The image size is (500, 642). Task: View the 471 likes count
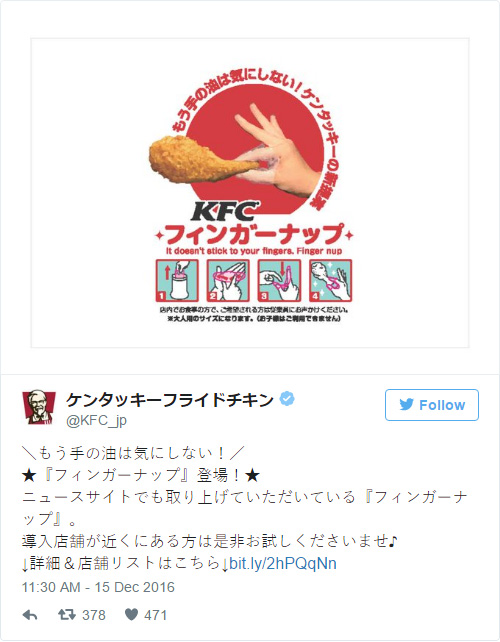coord(156,615)
